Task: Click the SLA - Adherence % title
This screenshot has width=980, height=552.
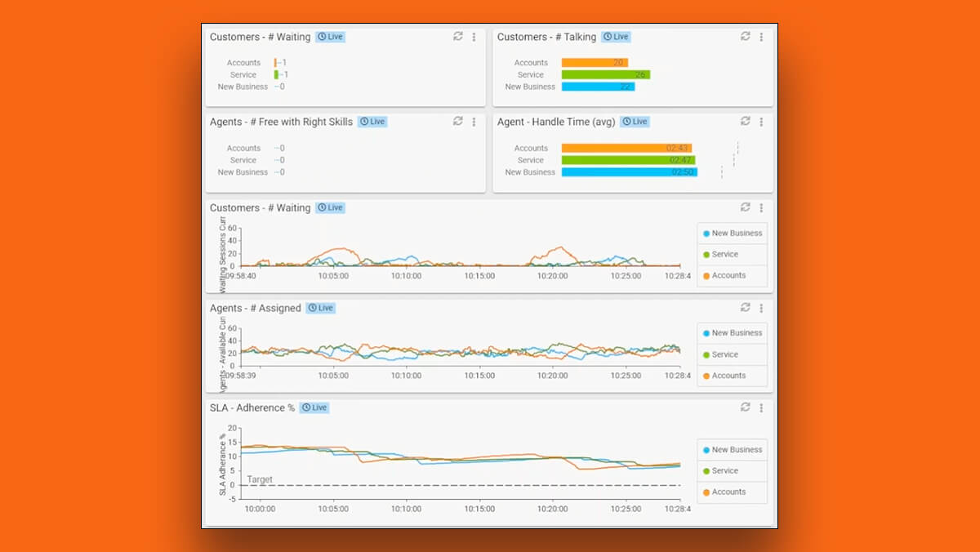Action: tap(252, 407)
